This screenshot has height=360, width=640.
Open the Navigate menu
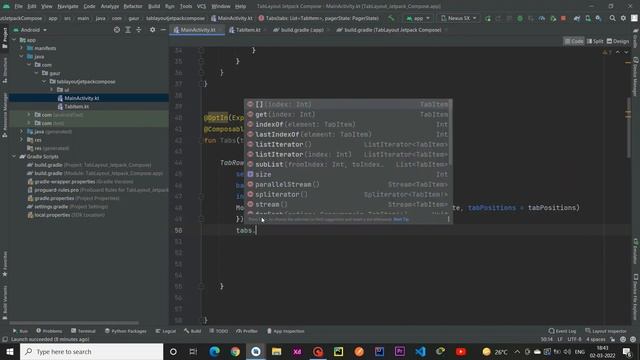point(68,6)
